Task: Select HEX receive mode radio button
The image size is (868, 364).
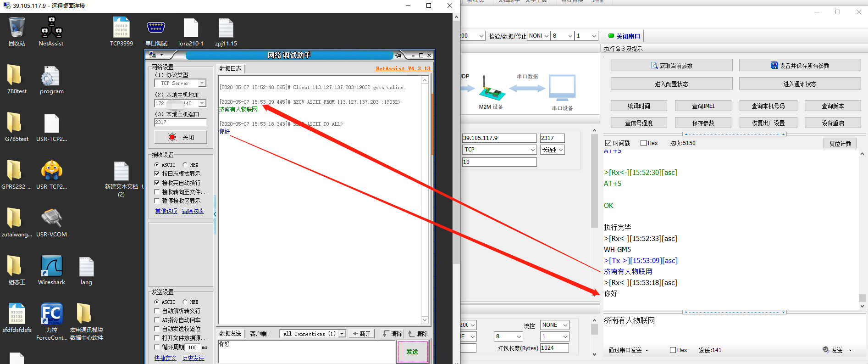Action: (185, 165)
